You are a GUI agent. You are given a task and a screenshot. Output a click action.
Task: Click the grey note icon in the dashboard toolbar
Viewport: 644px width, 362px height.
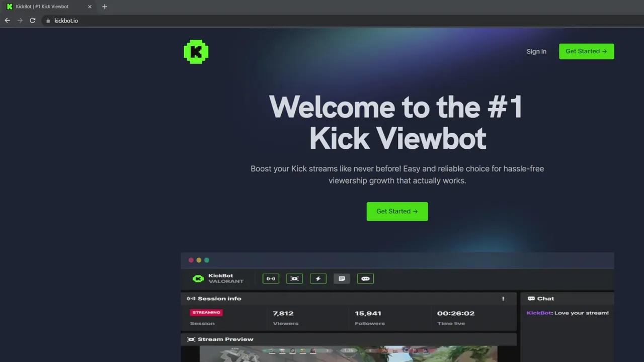(x=342, y=279)
